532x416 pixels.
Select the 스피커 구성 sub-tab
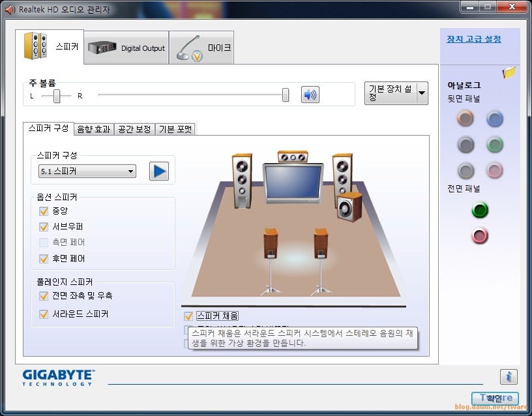(48, 128)
